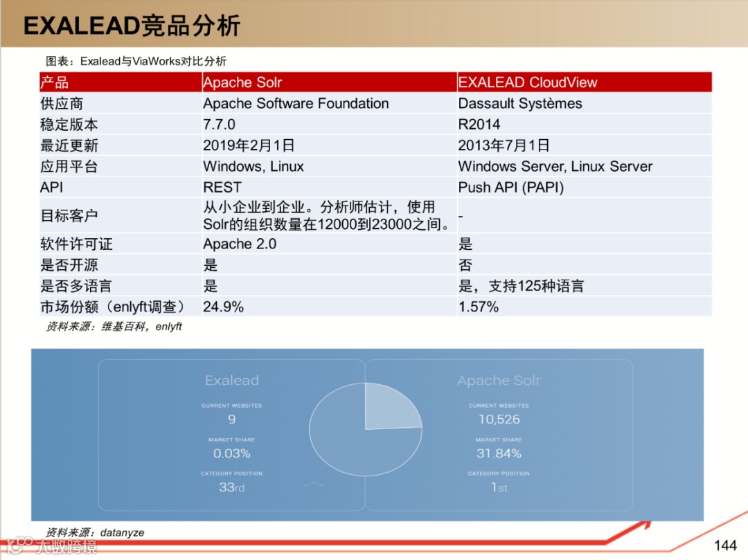Click 否 in the 是否开源 row
This screenshot has height=560, width=748.
tap(465, 265)
